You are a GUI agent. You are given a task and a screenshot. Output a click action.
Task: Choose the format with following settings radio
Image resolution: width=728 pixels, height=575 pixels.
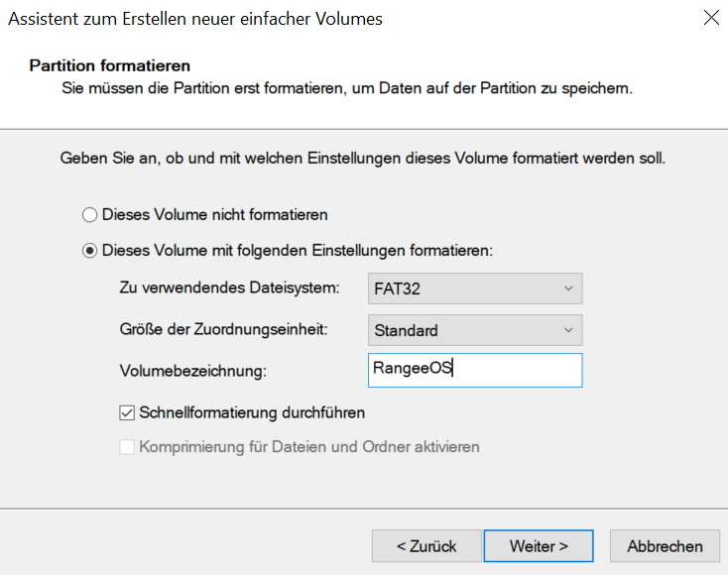(x=89, y=251)
